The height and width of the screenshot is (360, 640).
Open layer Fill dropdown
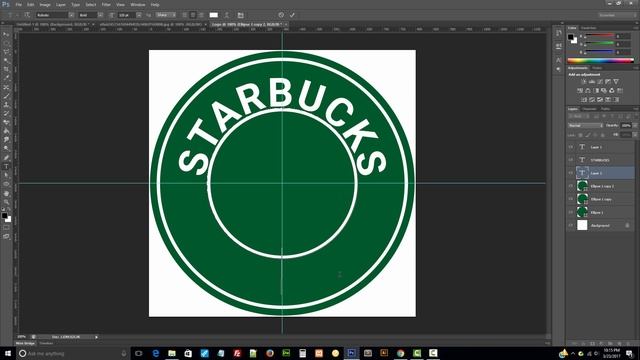[x=635, y=135]
